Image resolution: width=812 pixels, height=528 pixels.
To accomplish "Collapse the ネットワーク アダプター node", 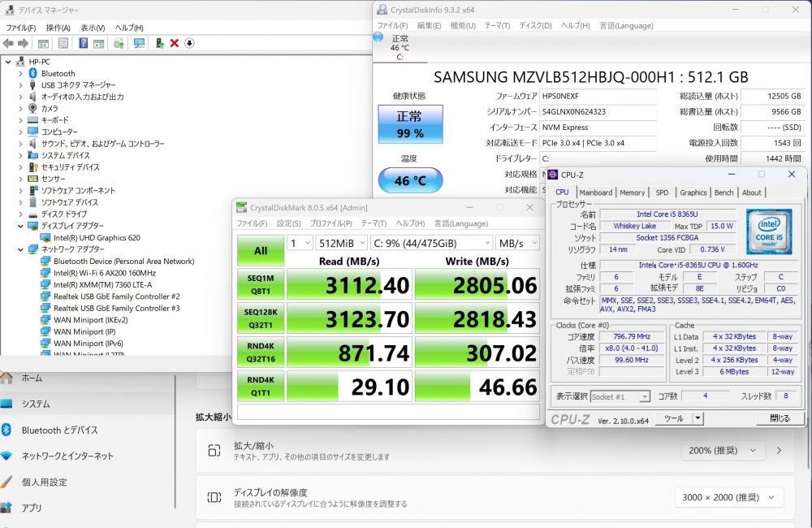I will pyautogui.click(x=21, y=249).
